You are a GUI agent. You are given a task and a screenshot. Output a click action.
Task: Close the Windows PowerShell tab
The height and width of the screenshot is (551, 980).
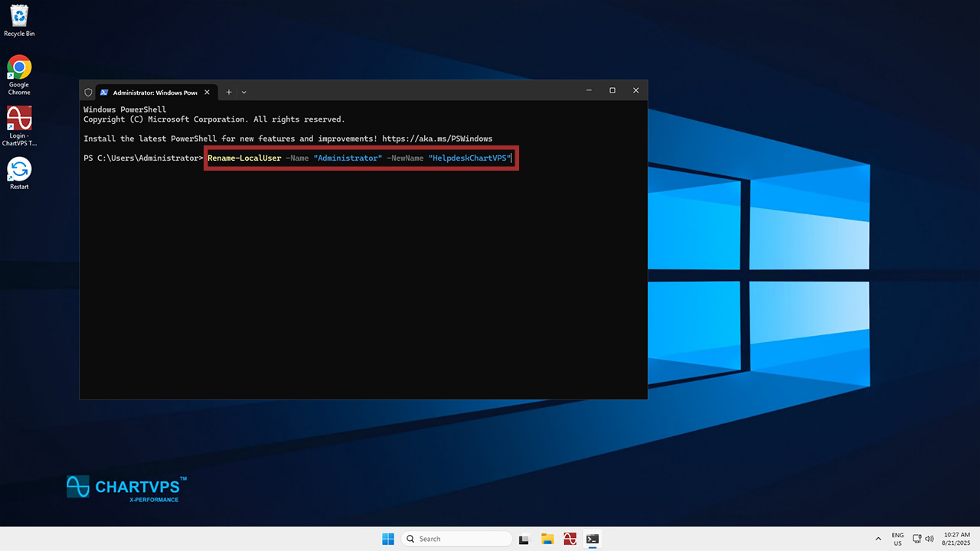pos(208,92)
